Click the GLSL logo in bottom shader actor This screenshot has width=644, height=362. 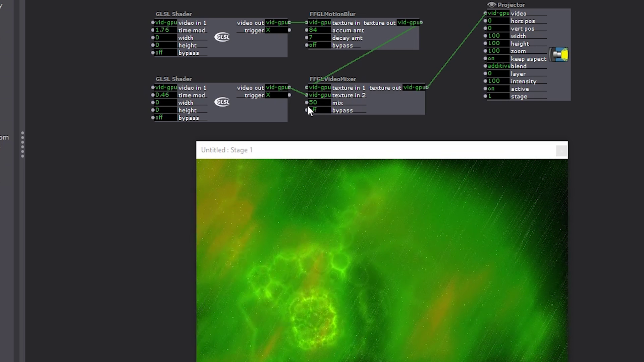click(x=222, y=102)
